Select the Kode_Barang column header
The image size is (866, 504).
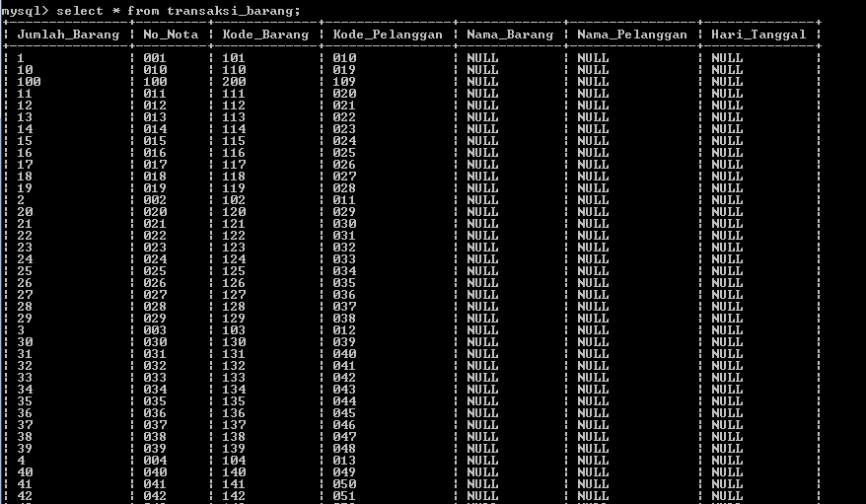(x=265, y=35)
